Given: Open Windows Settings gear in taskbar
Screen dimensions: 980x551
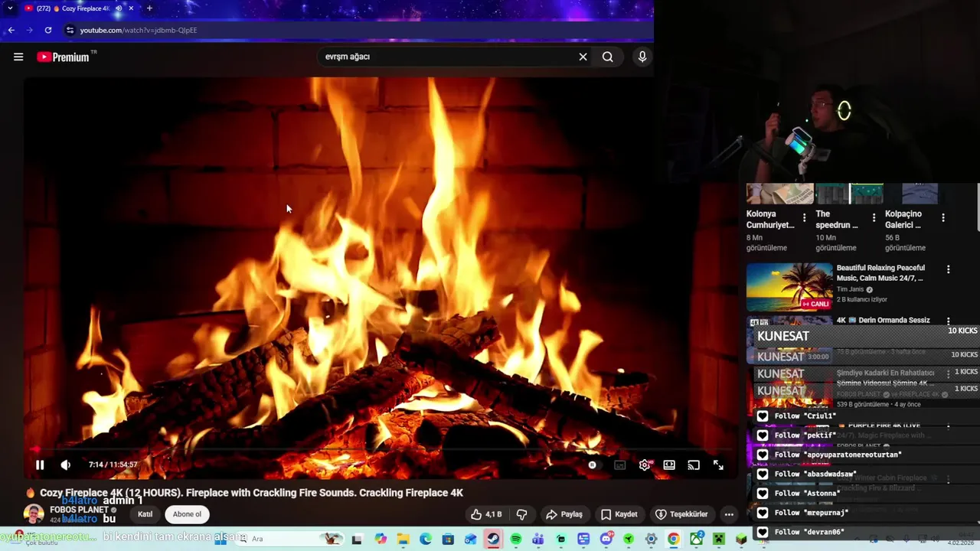Looking at the screenshot, I should (x=651, y=539).
